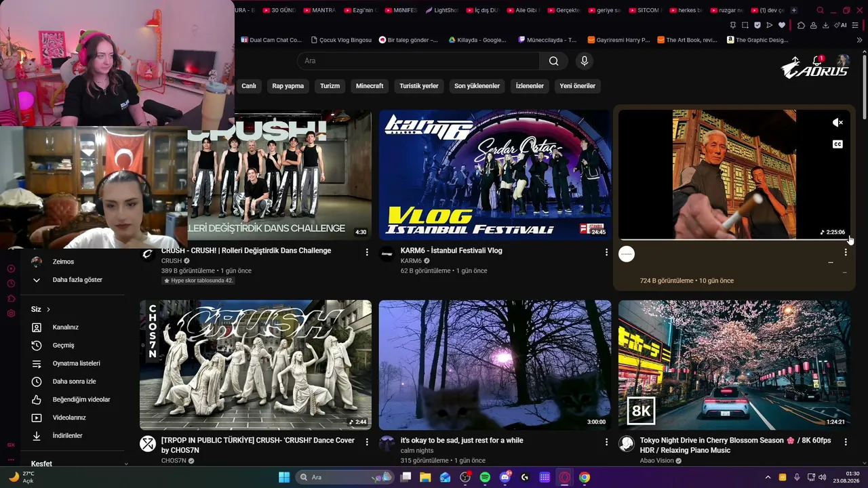Viewport: 868px width, 488px height.
Task: Open the Opera GX sidebar extensions cube
Action: click(11, 298)
